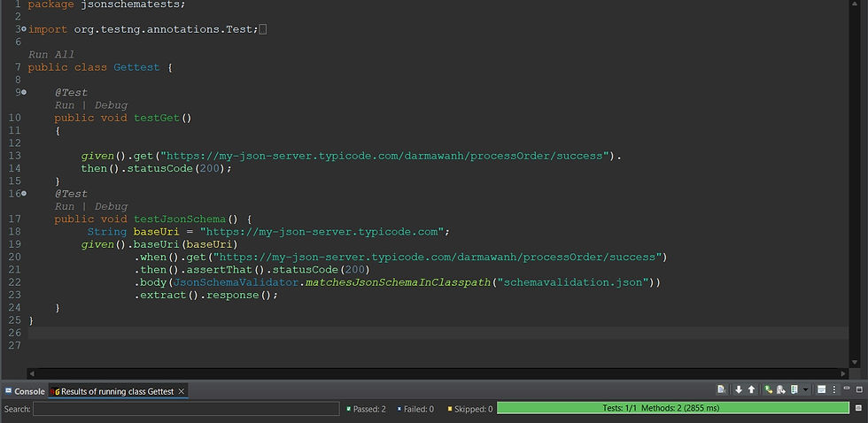Click the URL string on line 20

click(x=438, y=257)
